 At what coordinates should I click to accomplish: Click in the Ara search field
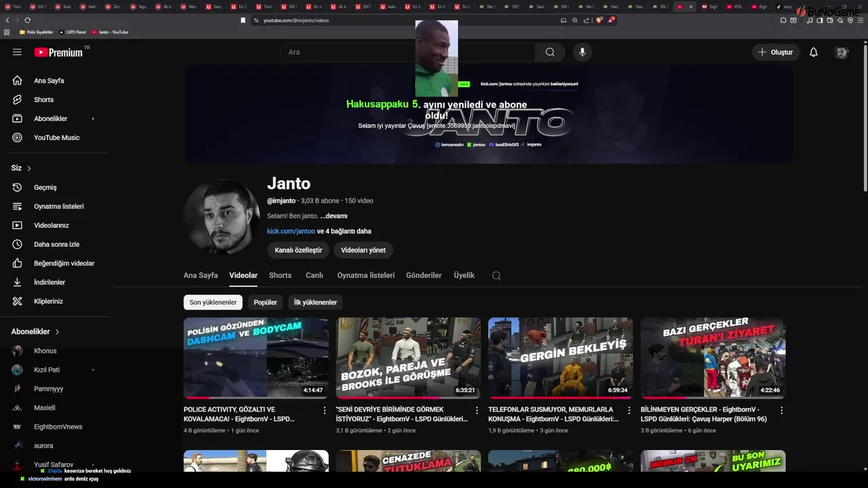(408, 52)
